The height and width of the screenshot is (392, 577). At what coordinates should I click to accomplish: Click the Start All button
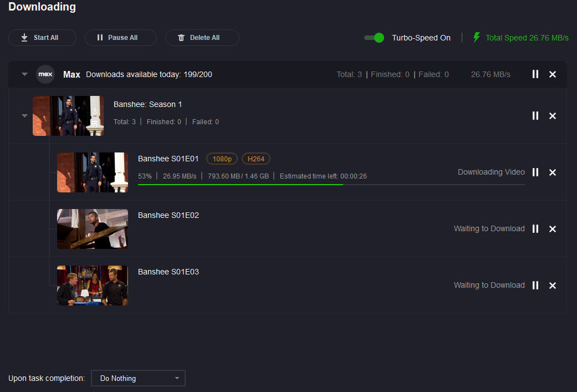click(42, 38)
